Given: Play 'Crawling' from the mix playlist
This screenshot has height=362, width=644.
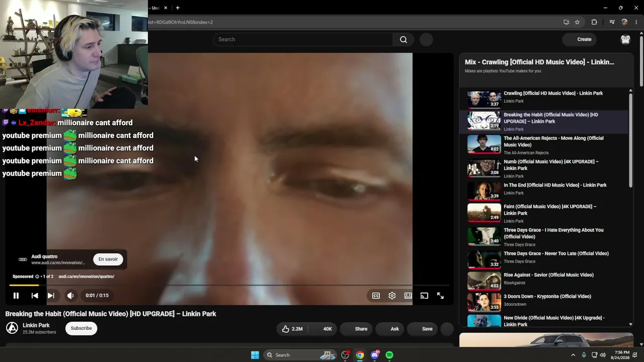Looking at the screenshot, I should (x=544, y=99).
